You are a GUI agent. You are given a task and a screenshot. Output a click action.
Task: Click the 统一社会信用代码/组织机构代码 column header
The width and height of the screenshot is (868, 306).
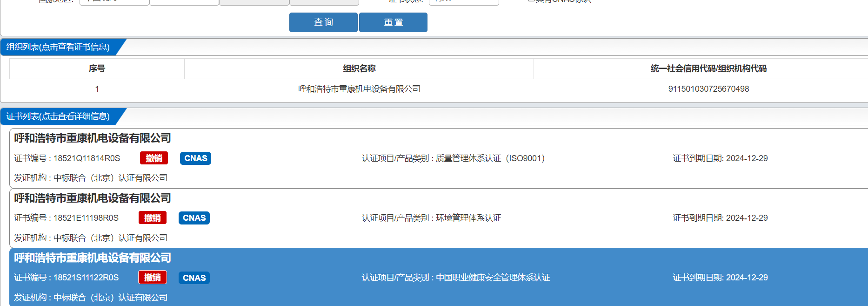click(x=708, y=68)
